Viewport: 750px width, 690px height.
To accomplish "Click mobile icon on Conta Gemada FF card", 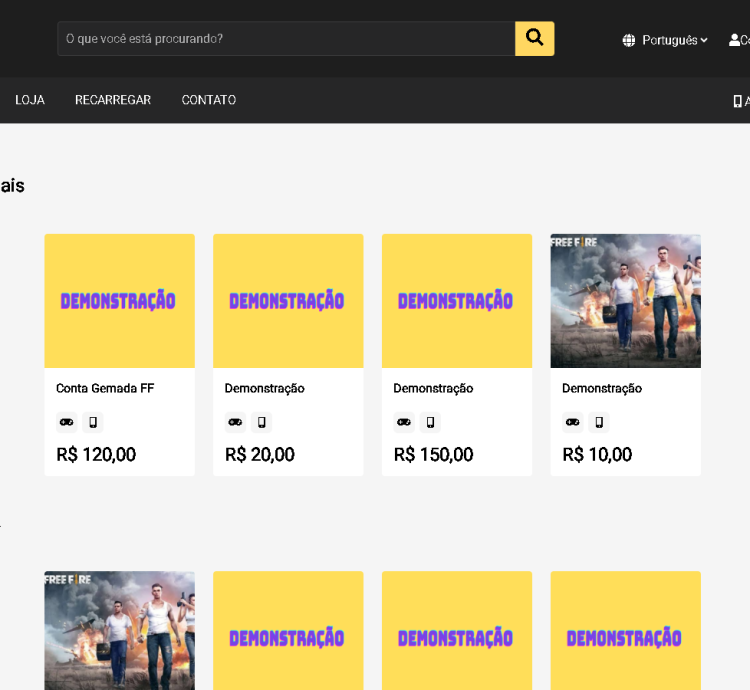I will [x=93, y=422].
